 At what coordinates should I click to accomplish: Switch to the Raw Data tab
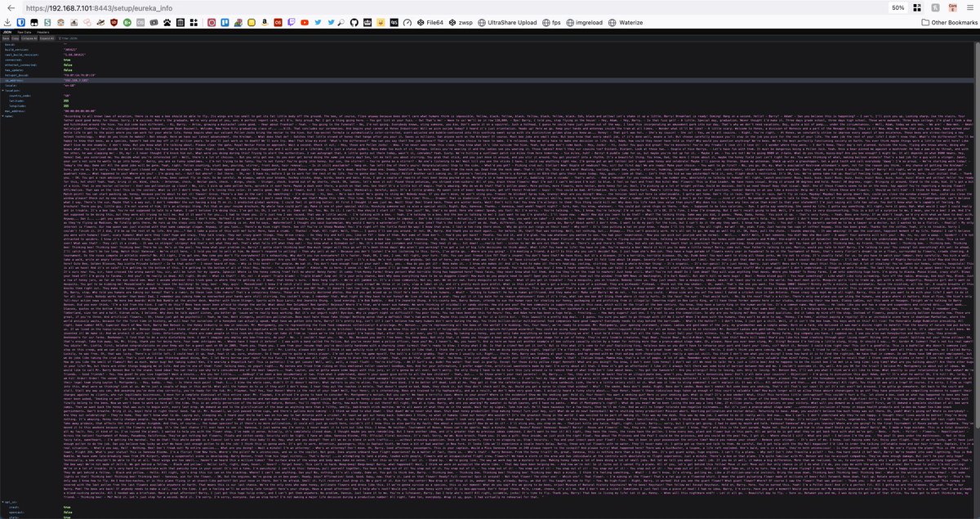(24, 32)
